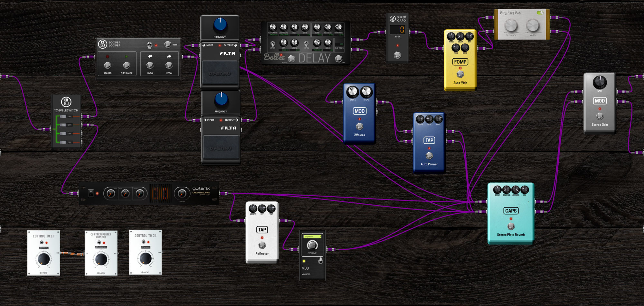This screenshot has height=306, width=644.
Task: Hit the Record footswitch on Sooper Looper
Action: point(107,65)
